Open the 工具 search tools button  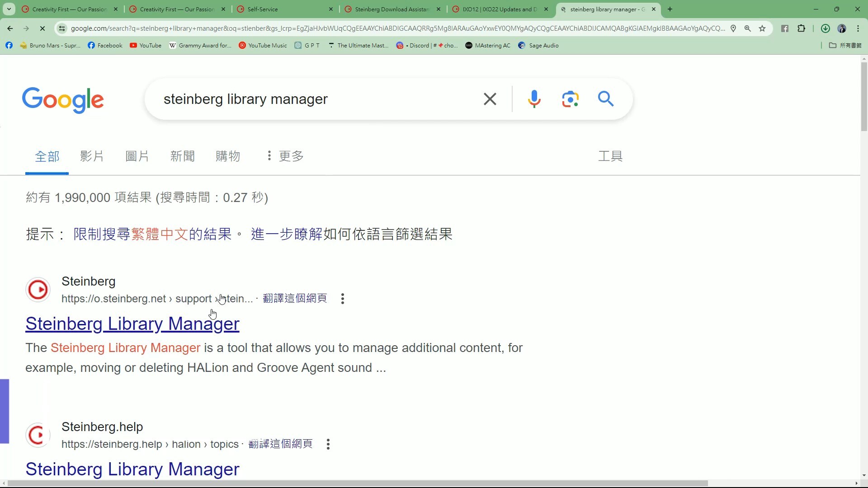point(610,156)
